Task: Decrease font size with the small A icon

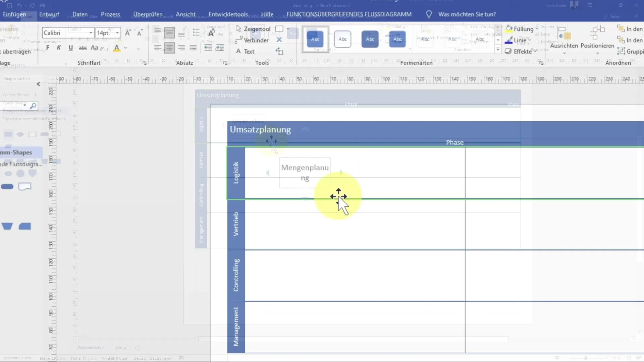Action: pyautogui.click(x=139, y=33)
